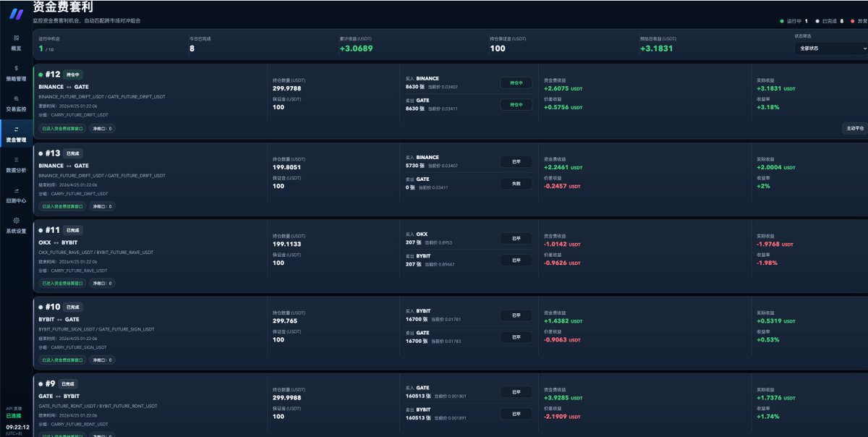Click 已平 button beside 买入 GATE on #9
Image resolution: width=868 pixels, height=437 pixels.
[x=516, y=392]
